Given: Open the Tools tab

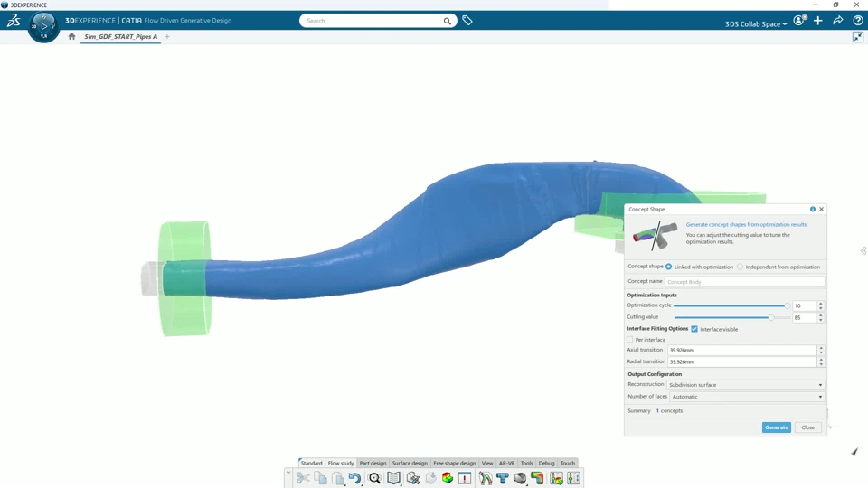Looking at the screenshot, I should pyautogui.click(x=526, y=463).
